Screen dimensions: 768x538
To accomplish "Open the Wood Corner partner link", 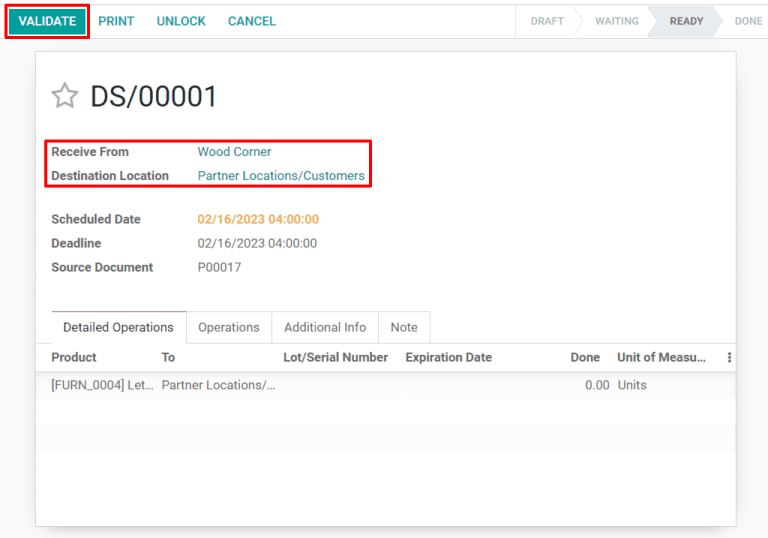I will 234,152.
